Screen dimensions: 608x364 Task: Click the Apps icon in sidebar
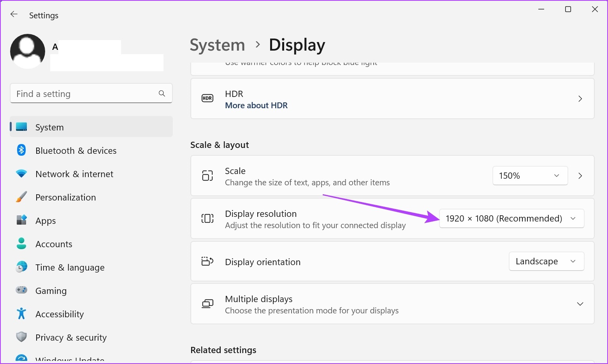[x=21, y=220]
